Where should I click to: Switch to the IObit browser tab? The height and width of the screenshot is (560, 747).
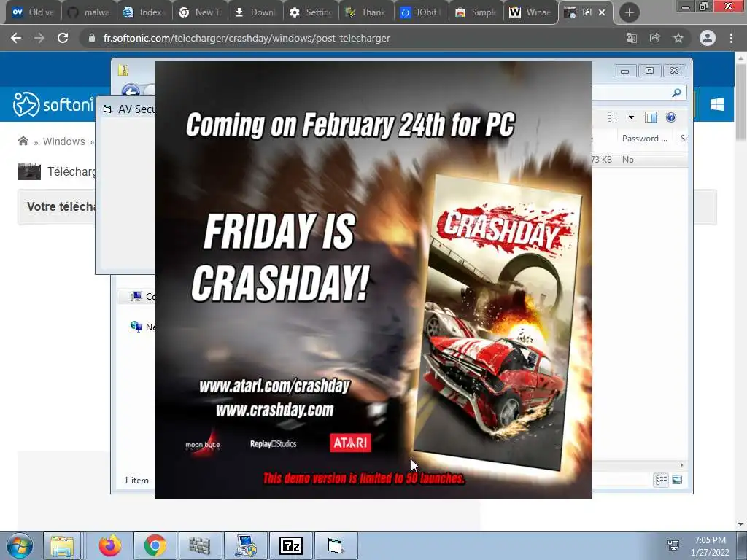pyautogui.click(x=422, y=12)
